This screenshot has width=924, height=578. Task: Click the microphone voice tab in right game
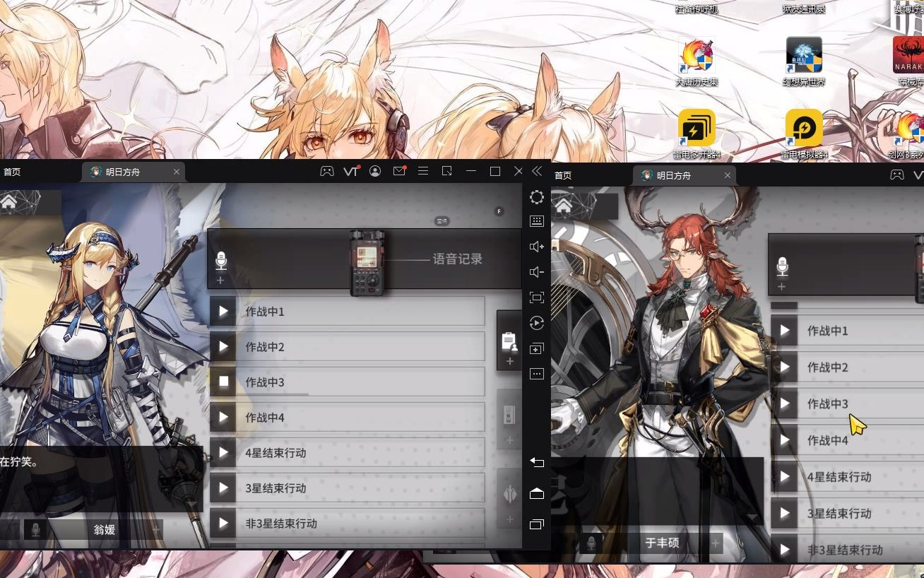[782, 266]
